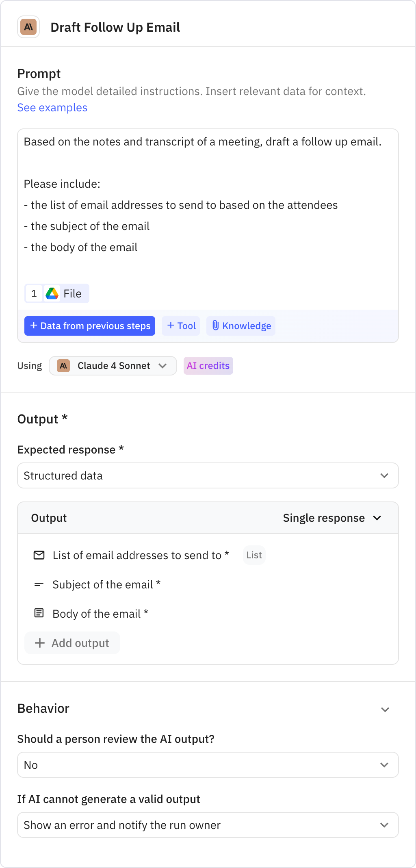The height and width of the screenshot is (868, 416).
Task: Click the icon beside Subject of the email
Action: pyautogui.click(x=39, y=584)
